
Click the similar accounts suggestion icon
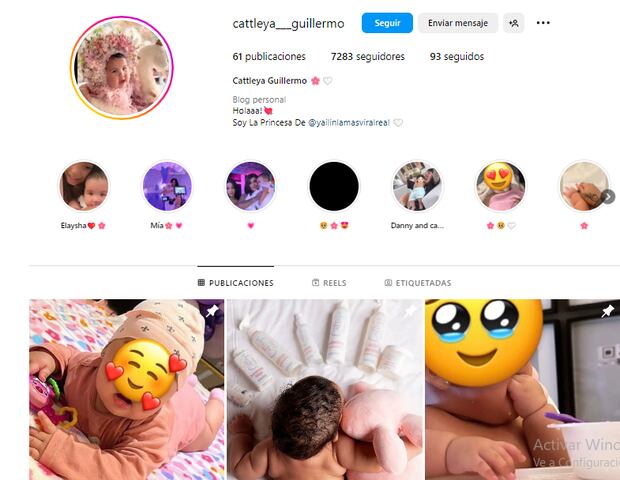[x=514, y=23]
